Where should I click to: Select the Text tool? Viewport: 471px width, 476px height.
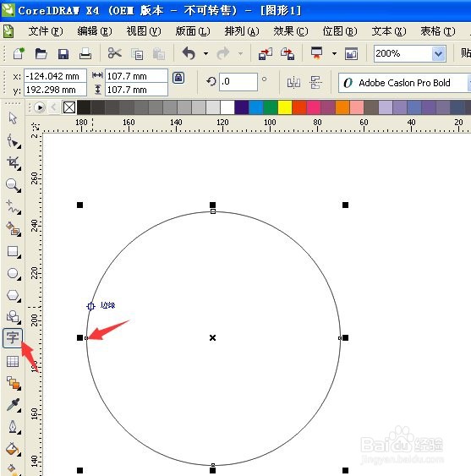pos(13,337)
